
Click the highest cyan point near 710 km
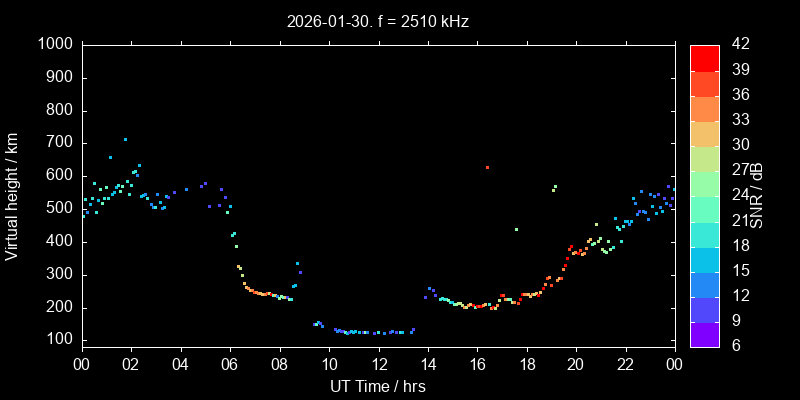pos(125,139)
